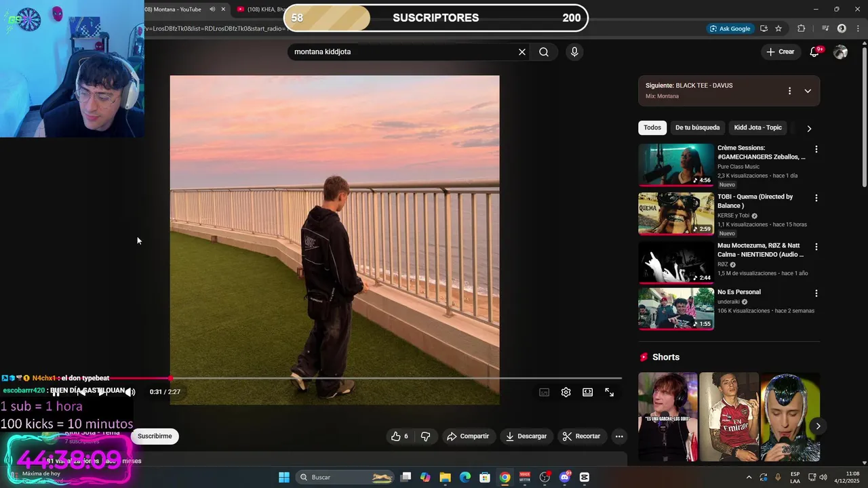868x488 pixels.
Task: Click the Recortar button
Action: coord(582,436)
